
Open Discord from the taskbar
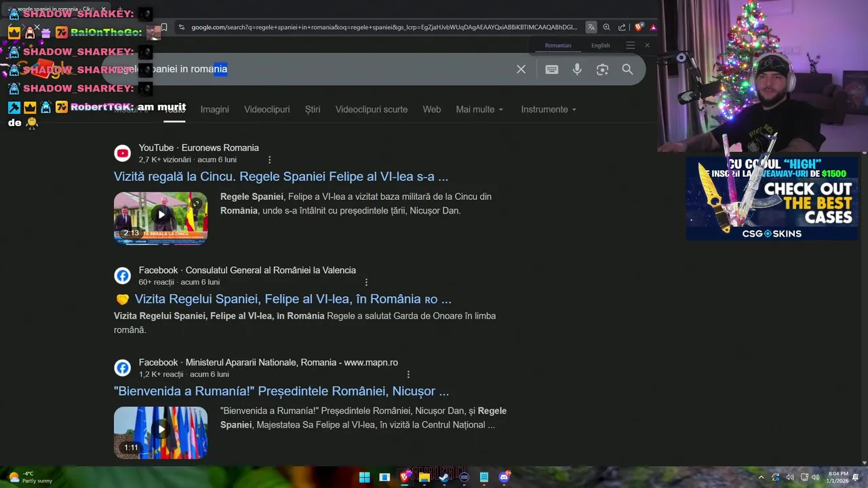point(504,477)
